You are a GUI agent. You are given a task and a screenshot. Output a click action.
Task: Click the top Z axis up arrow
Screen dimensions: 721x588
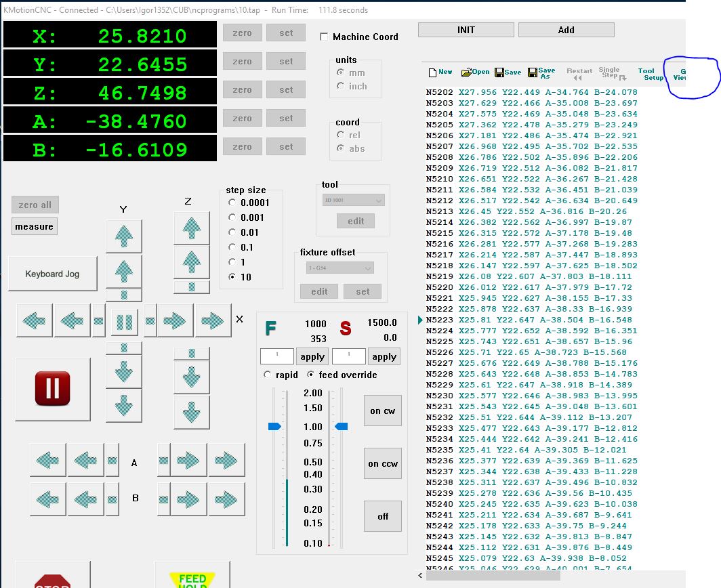pos(191,228)
